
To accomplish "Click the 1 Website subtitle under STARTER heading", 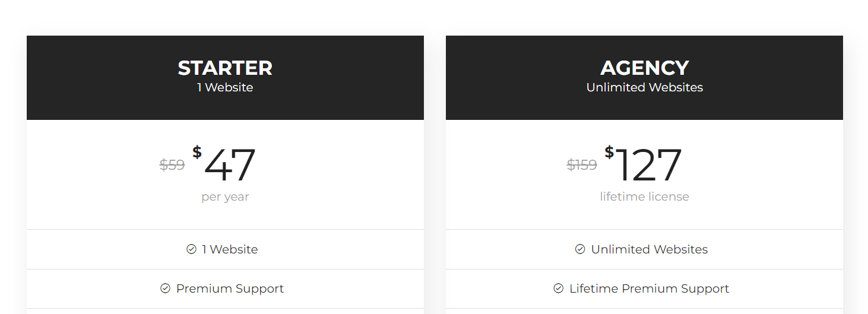I will (x=225, y=87).
